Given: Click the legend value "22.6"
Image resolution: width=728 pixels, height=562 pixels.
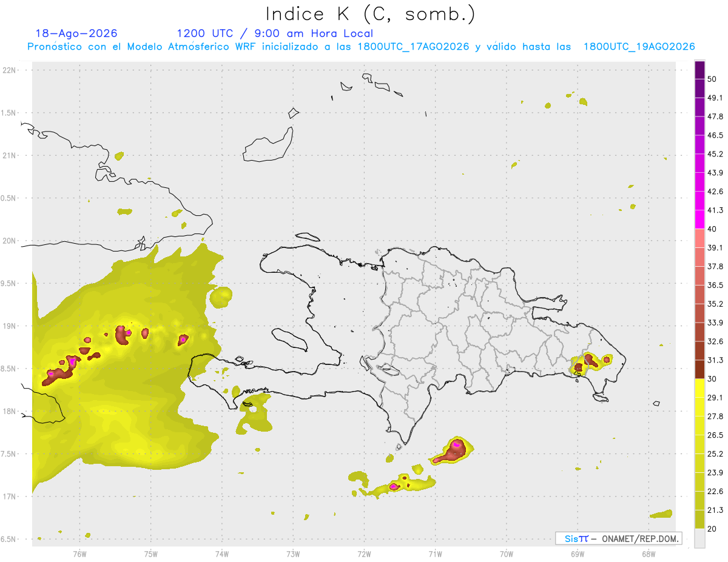Looking at the screenshot, I should [x=715, y=492].
